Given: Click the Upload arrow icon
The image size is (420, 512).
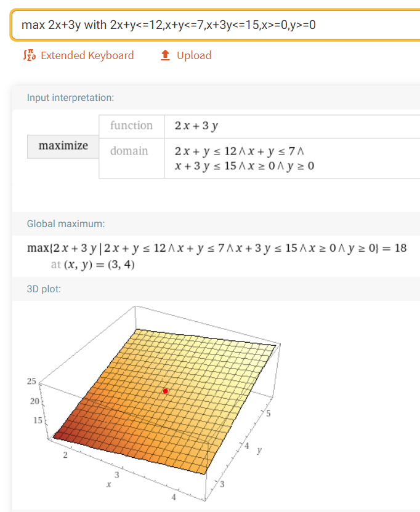Looking at the screenshot, I should [x=166, y=55].
